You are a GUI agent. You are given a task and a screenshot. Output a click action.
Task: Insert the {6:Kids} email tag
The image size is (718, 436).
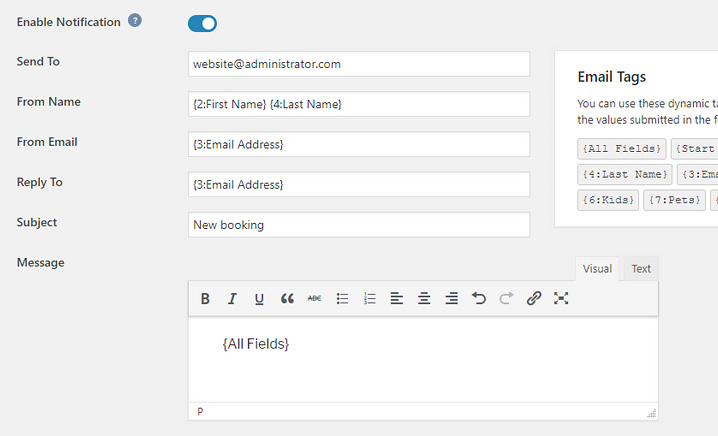click(607, 200)
